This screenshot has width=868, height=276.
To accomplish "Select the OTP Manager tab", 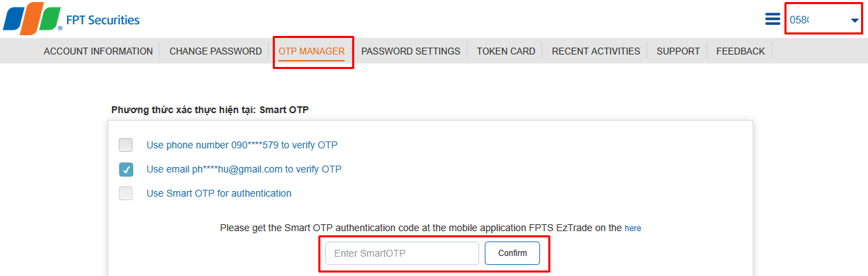I will [311, 51].
